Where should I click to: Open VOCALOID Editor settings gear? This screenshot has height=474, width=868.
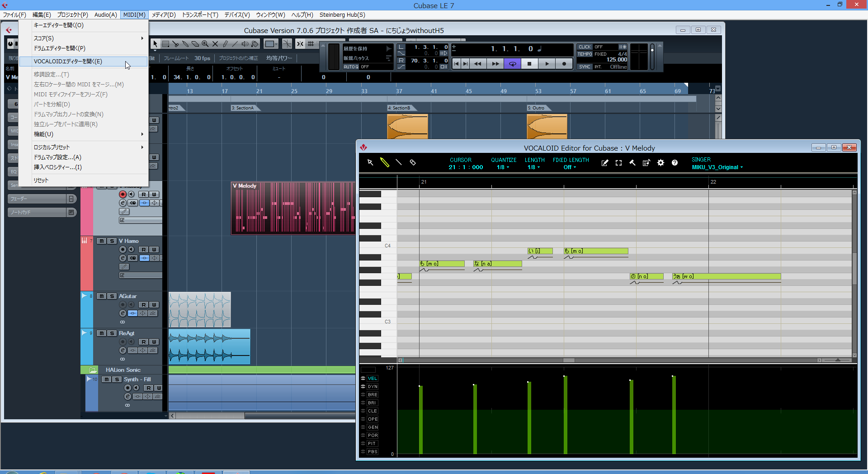[660, 163]
